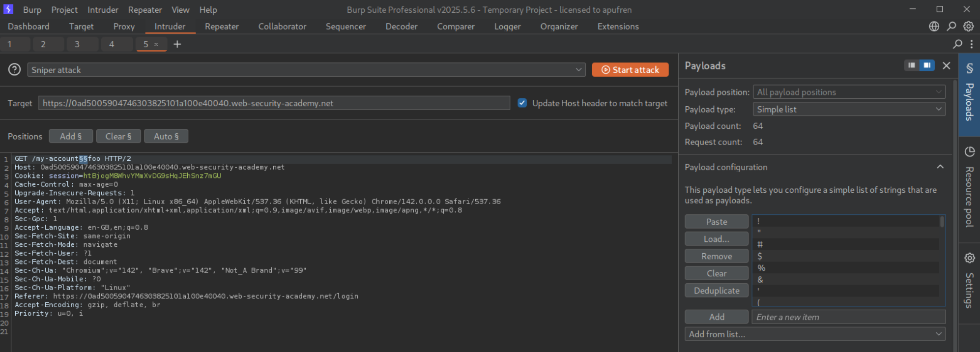Open the Payload type Simple list dropdown
The width and height of the screenshot is (980, 352).
coord(849,109)
